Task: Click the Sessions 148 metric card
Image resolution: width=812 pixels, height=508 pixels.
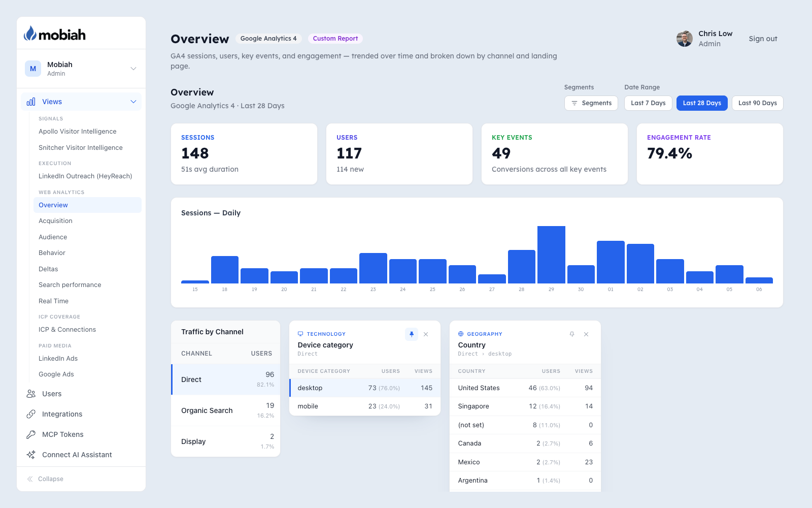Action: point(244,154)
